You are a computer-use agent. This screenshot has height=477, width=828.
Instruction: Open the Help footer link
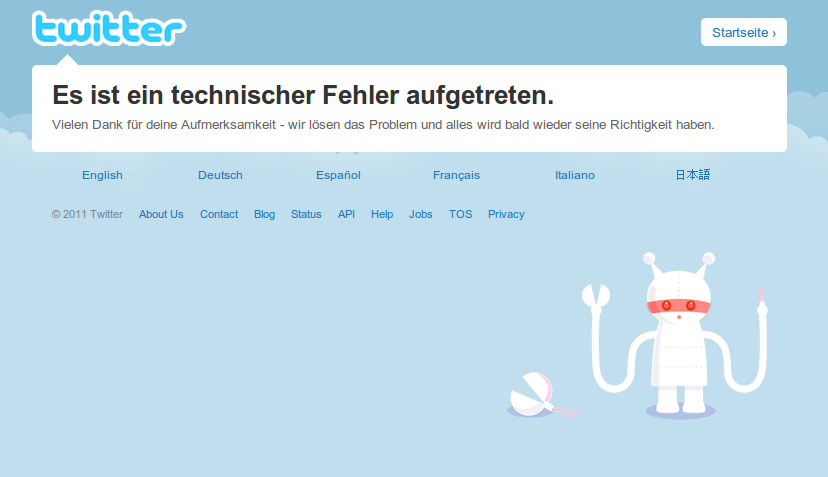pyautogui.click(x=382, y=214)
